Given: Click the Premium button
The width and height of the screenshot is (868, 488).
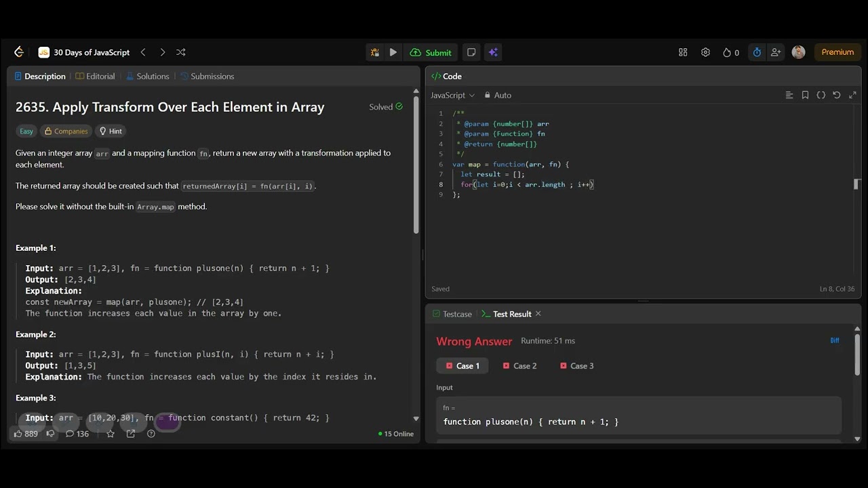Looking at the screenshot, I should pyautogui.click(x=837, y=52).
